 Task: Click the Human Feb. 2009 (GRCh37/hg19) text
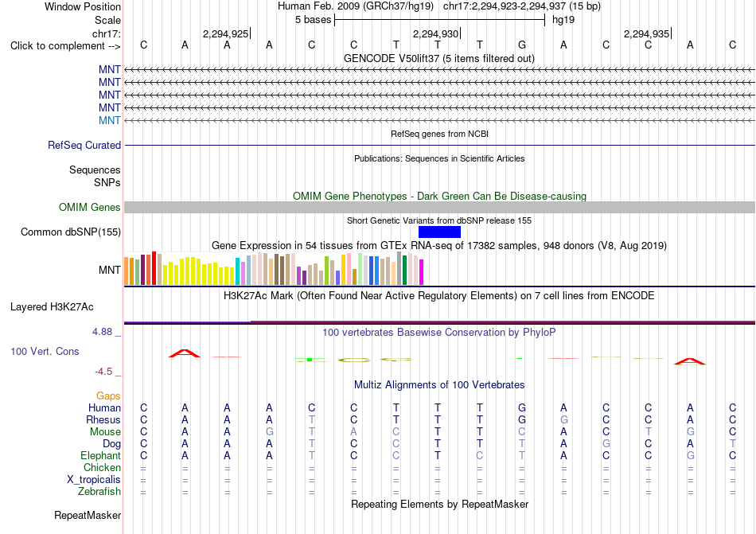356,6
